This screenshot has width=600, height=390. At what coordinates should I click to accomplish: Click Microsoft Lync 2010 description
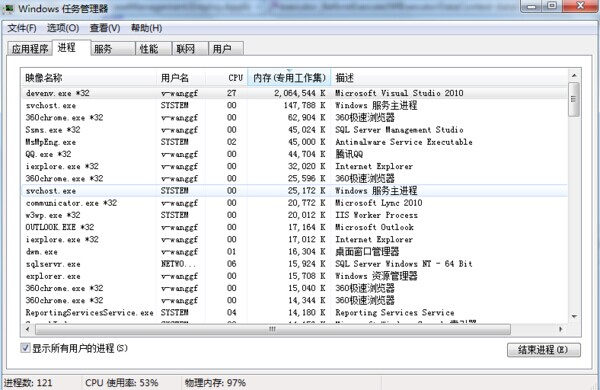coord(378,203)
